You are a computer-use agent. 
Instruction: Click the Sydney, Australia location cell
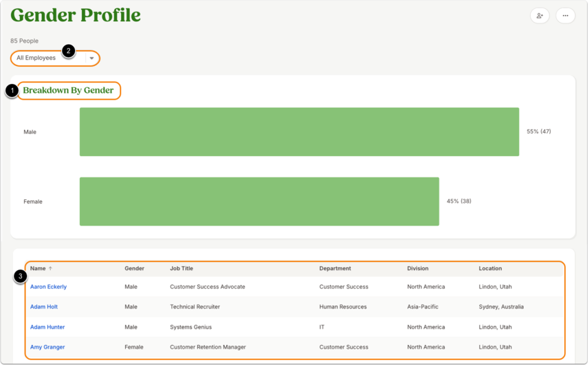(501, 307)
